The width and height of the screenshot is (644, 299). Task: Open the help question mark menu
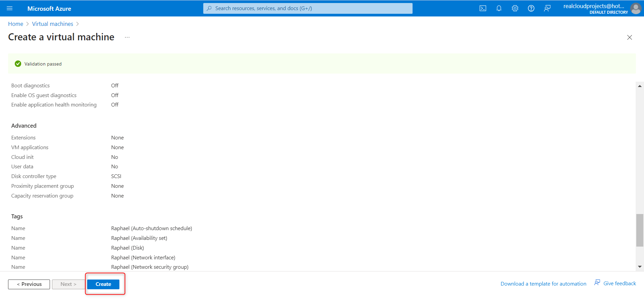531,8
